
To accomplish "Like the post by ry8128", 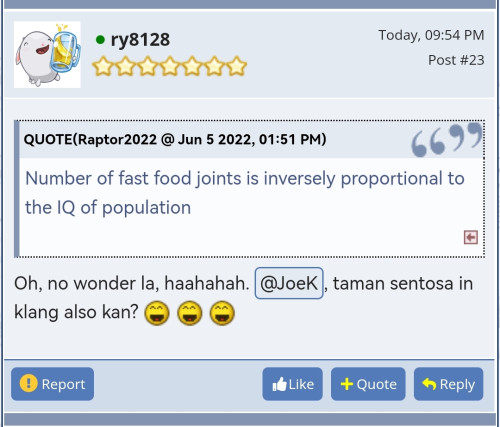I will (x=292, y=384).
